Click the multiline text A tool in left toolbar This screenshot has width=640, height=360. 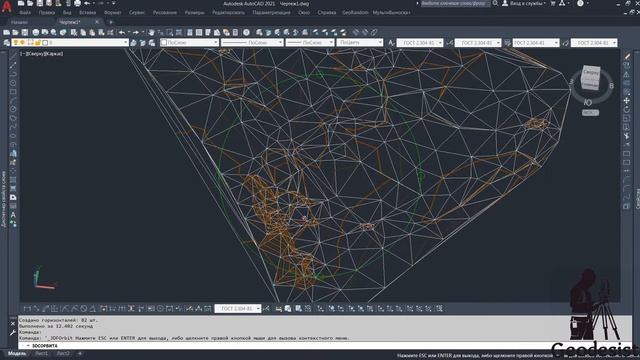pos(13,215)
